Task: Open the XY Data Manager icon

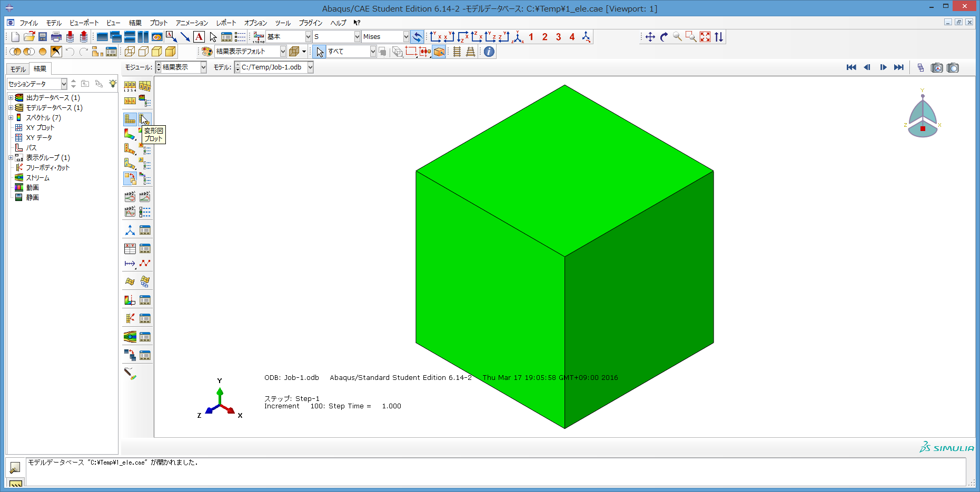Action: coord(145,248)
